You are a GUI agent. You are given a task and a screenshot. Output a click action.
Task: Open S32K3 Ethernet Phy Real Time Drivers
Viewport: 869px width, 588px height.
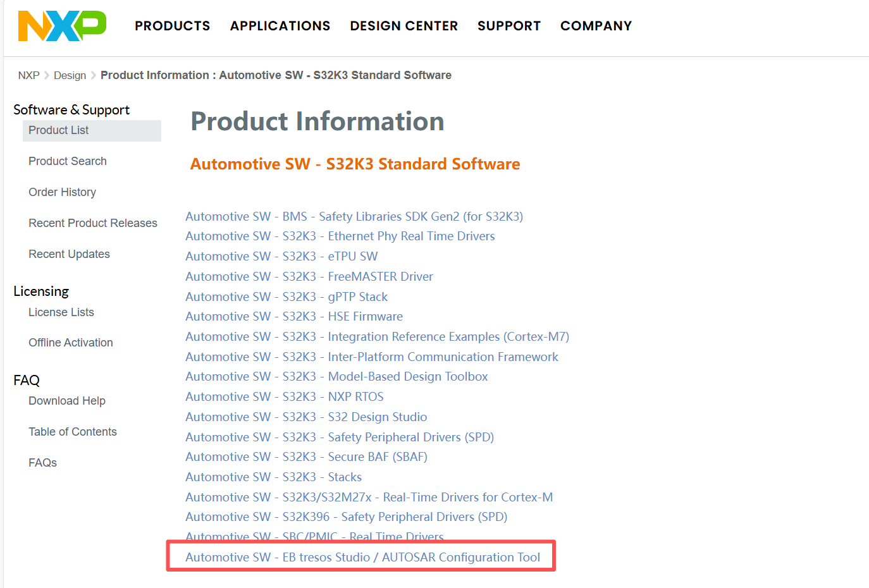coord(340,236)
